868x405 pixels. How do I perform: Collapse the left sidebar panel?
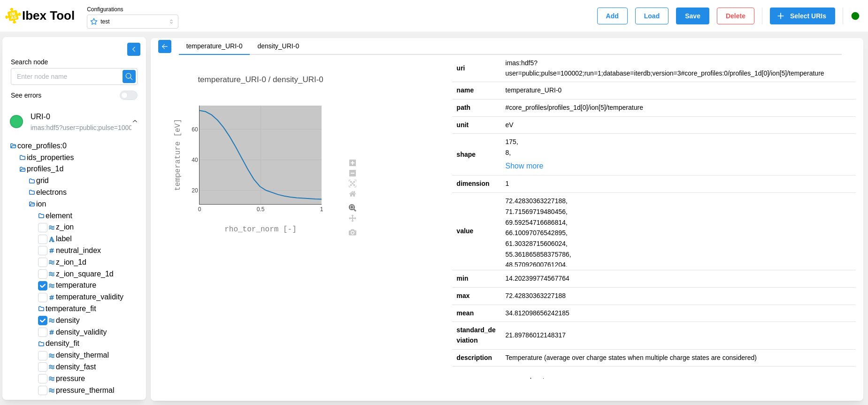(134, 49)
